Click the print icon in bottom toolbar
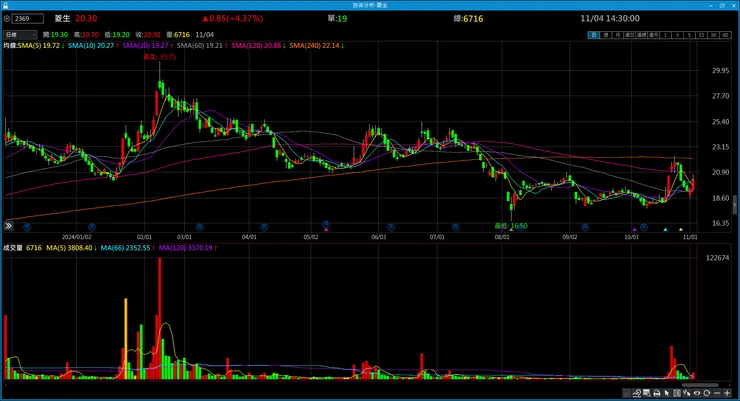The image size is (740, 401). point(656,393)
